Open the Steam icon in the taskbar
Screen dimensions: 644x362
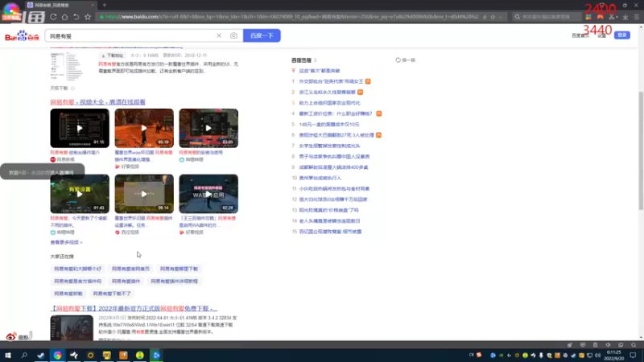pos(41,355)
